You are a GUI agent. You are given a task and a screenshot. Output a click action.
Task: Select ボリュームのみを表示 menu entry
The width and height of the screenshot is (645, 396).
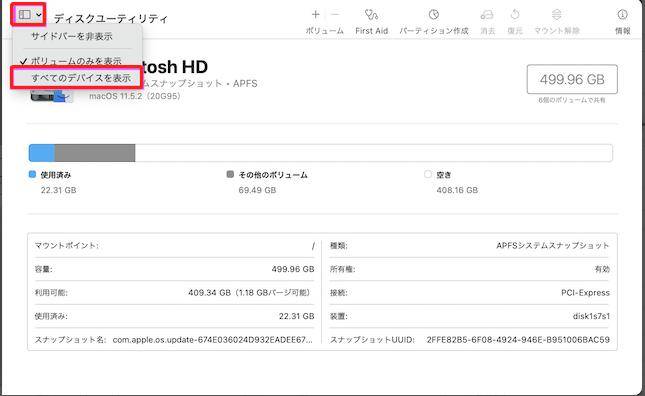point(76,61)
